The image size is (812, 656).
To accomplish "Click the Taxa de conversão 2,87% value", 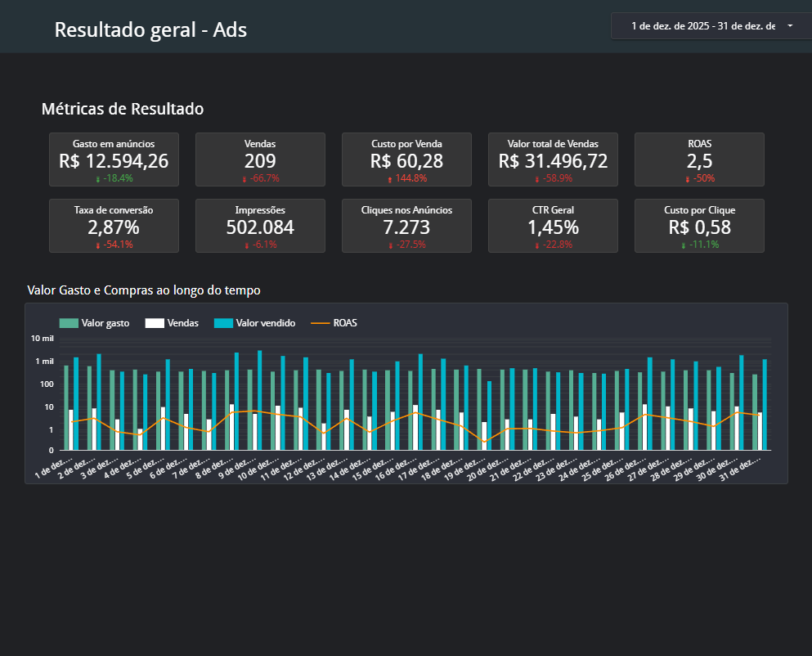I will pos(114,227).
